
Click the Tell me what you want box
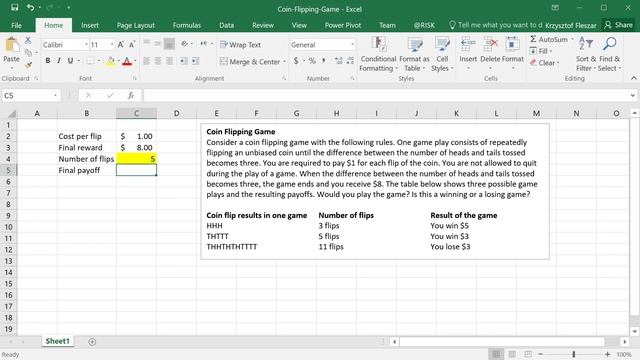coord(496,25)
